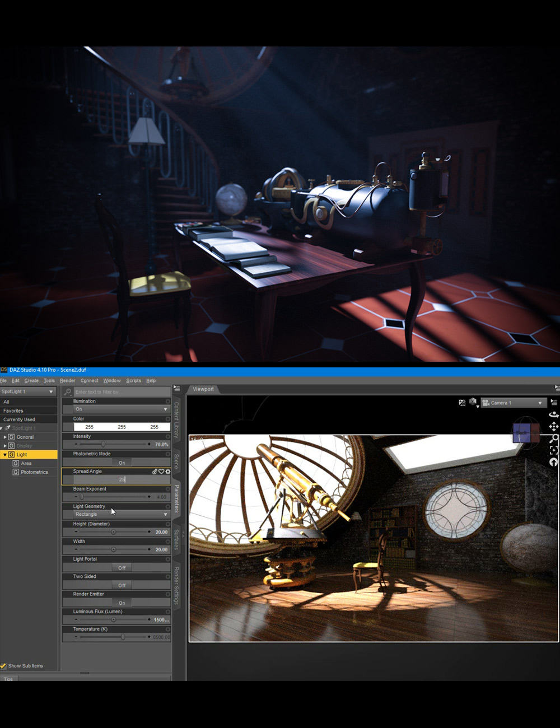Click the filter search magnifier icon

tap(68, 392)
